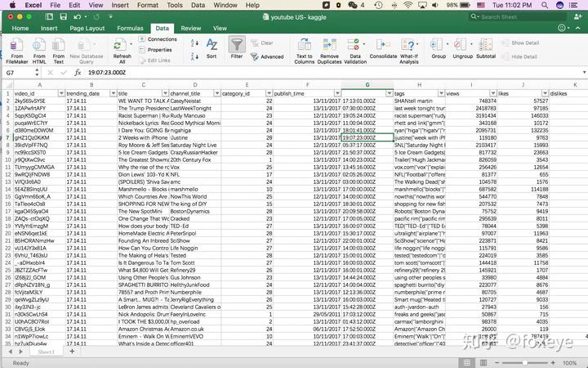The height and width of the screenshot is (368, 588).
Task: Open publish_time filter dropdown
Action: 337,93
